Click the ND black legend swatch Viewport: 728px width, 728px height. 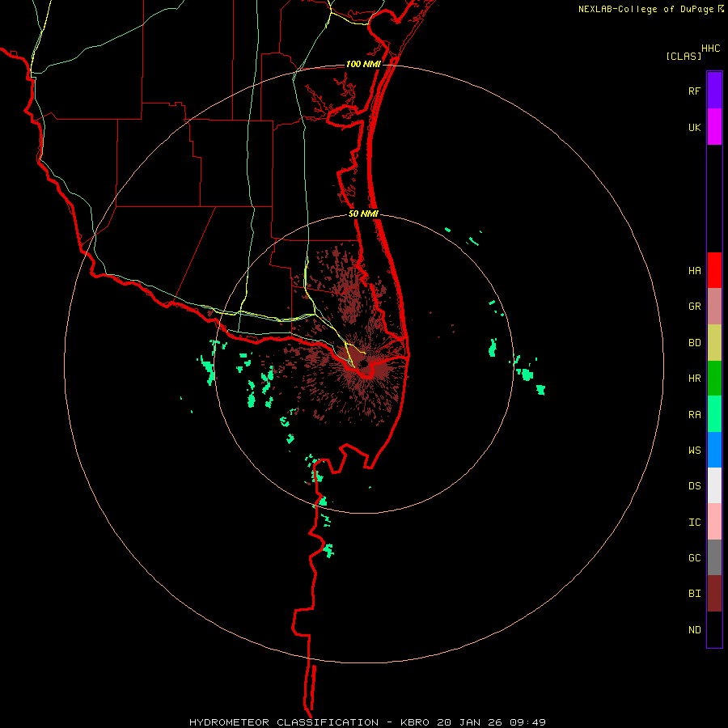click(714, 629)
